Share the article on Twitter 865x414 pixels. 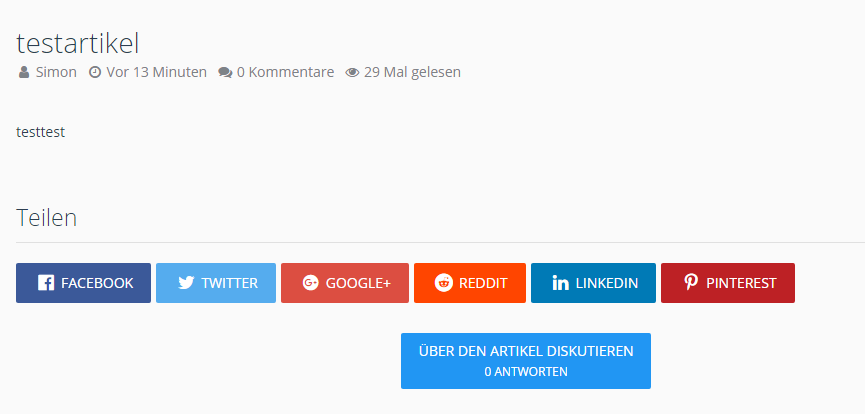click(216, 283)
